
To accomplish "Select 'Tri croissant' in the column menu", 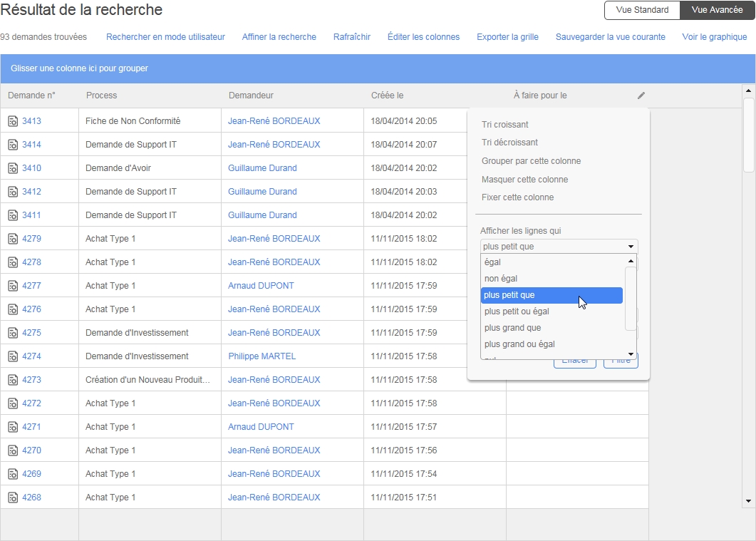I will tap(504, 125).
